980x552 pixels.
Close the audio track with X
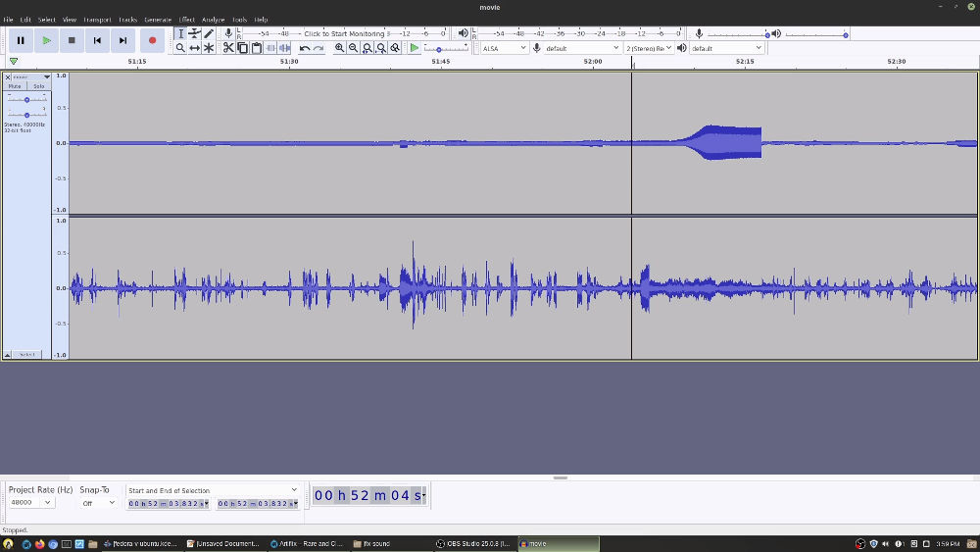[8, 76]
